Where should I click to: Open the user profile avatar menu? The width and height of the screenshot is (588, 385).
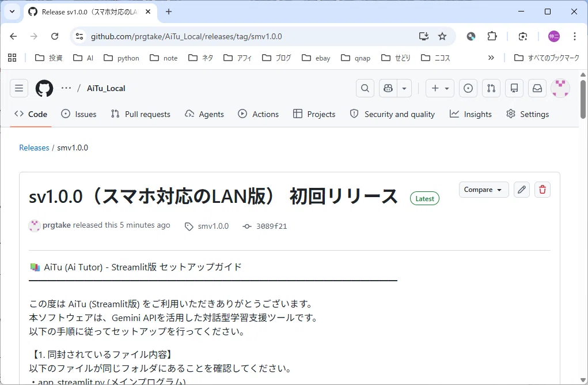point(560,88)
